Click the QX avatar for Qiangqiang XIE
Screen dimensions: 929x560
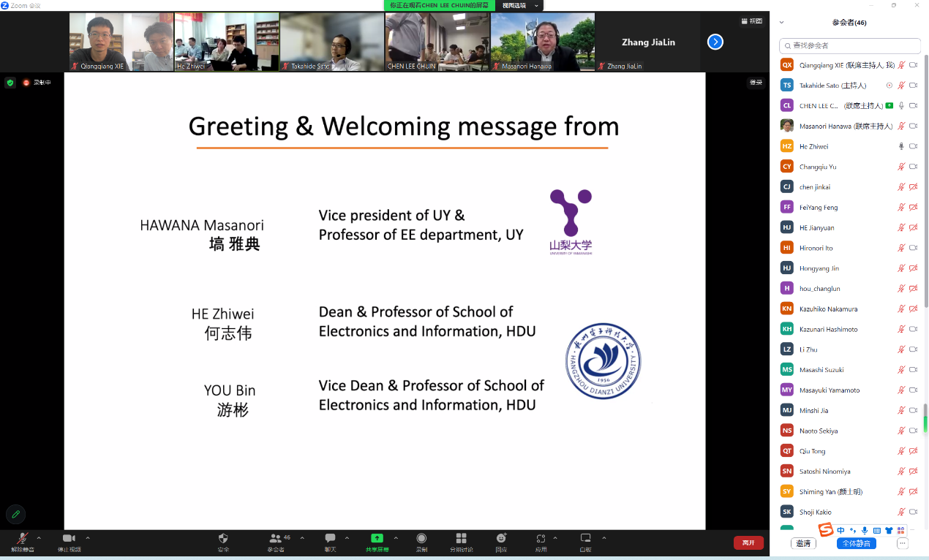point(787,65)
